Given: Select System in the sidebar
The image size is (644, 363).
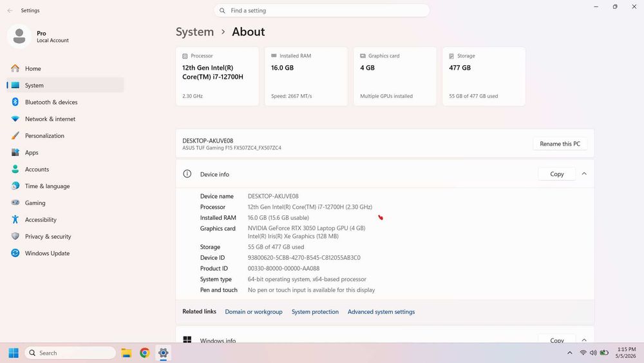Looking at the screenshot, I should [65, 85].
